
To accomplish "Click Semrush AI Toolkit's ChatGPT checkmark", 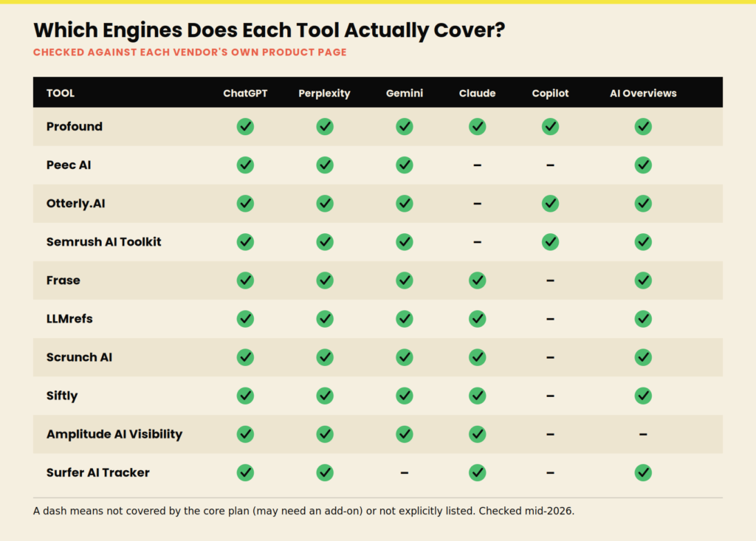I will click(x=245, y=241).
